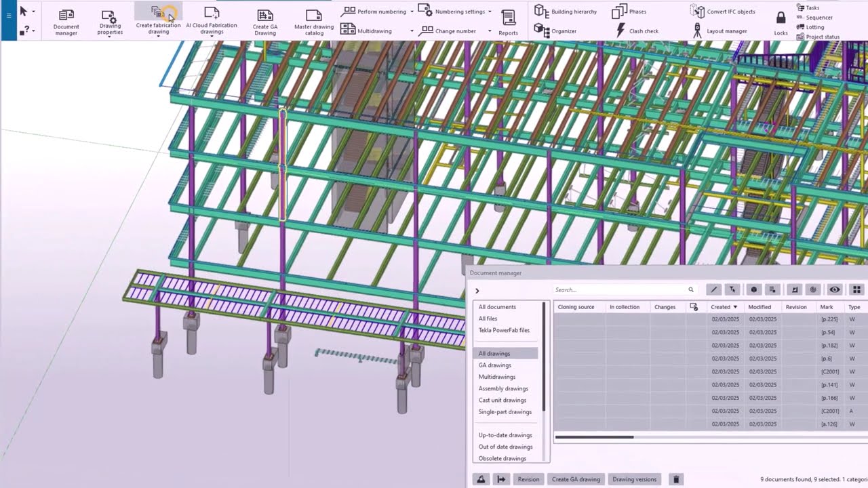Open Tasks in ribbon
Viewport: 868px width, 488px height.
coord(808,7)
